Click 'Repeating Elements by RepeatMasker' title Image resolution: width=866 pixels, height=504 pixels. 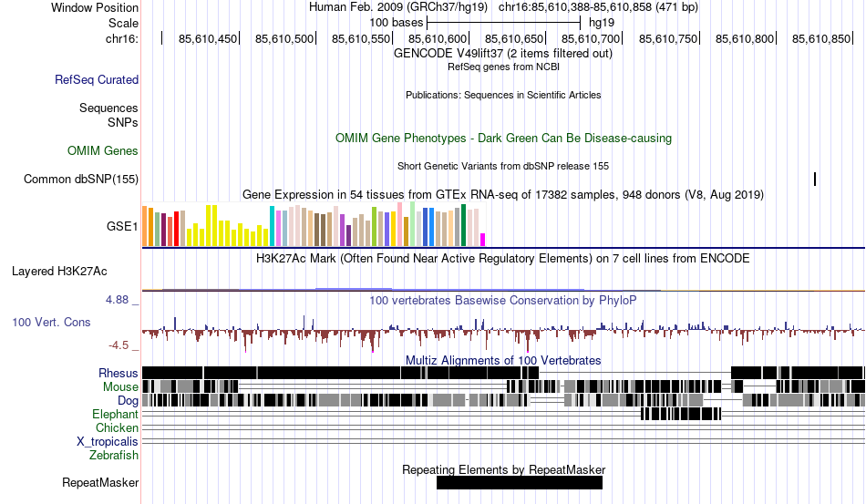click(504, 469)
